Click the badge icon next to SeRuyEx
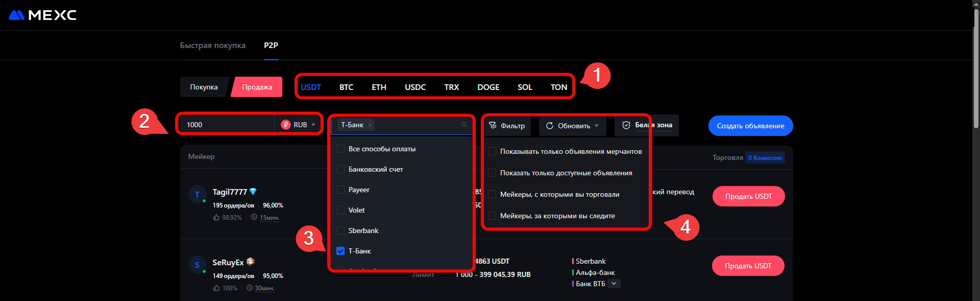 click(x=251, y=262)
